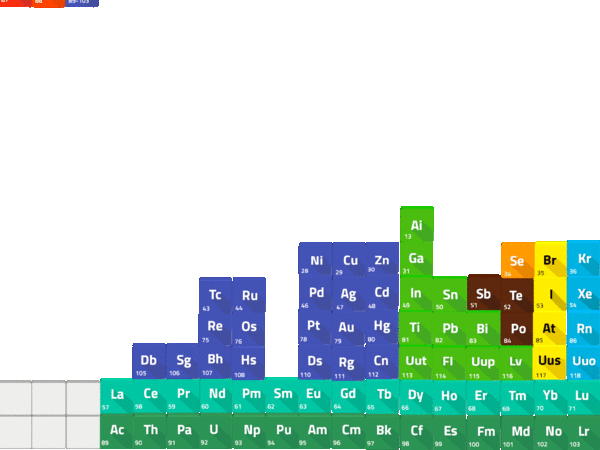The image size is (600, 450).
Task: Click the aluminium tile numbered 13
Action: click(417, 224)
